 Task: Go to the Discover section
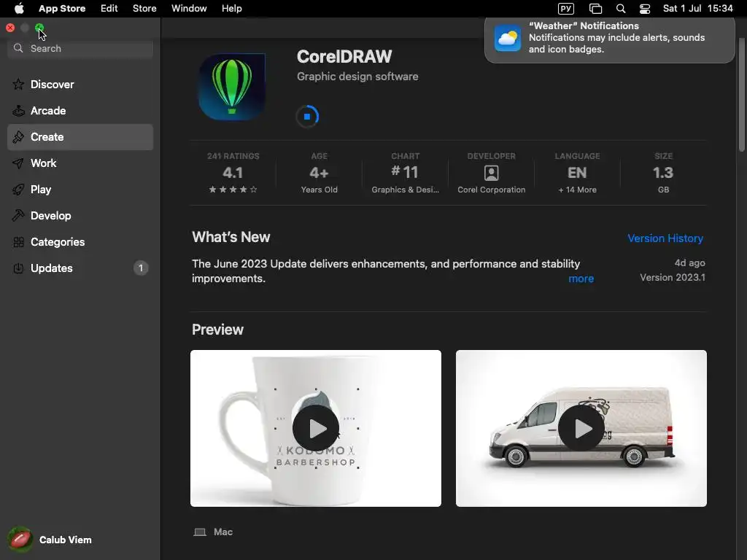point(80,85)
